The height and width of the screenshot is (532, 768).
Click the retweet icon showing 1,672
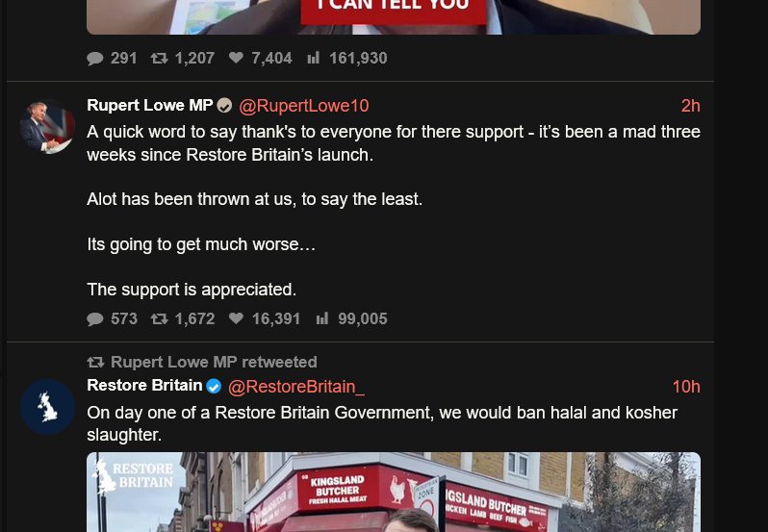pyautogui.click(x=159, y=319)
